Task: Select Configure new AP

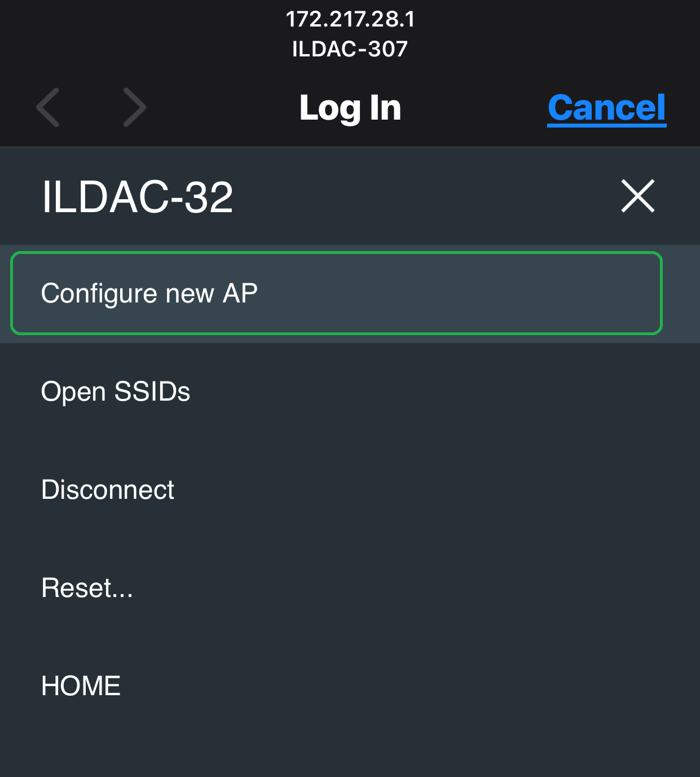Action: (336, 293)
